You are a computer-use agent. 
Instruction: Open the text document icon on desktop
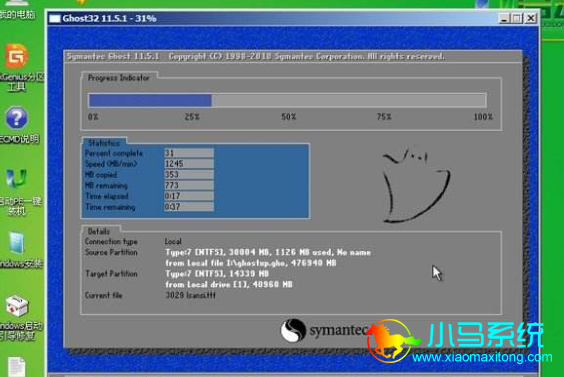point(17,367)
